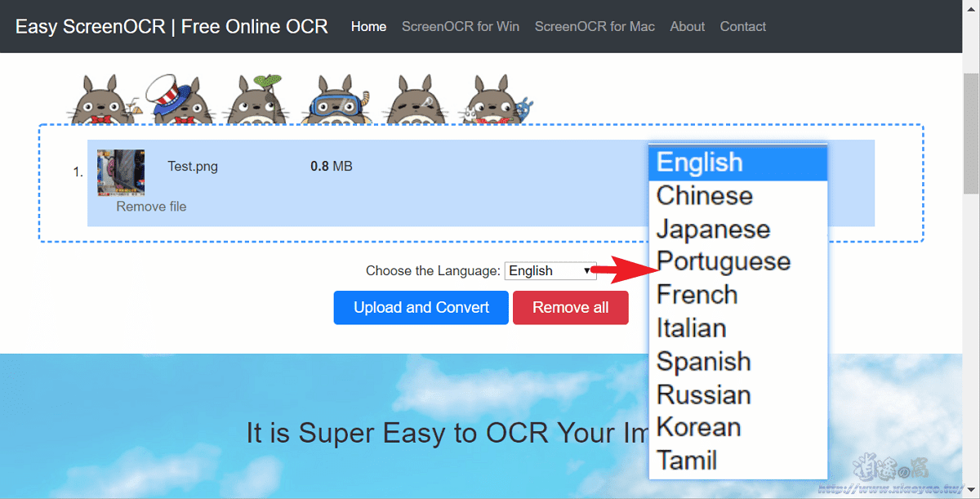980x499 pixels.
Task: Click the Test.png file name
Action: (x=193, y=167)
